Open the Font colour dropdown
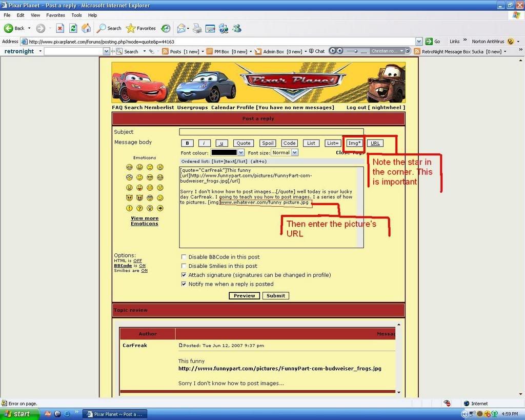This screenshot has width=525, height=420. (241, 153)
